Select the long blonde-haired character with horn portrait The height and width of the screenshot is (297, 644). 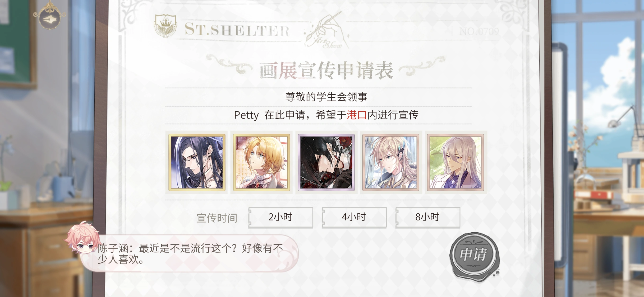coord(391,162)
